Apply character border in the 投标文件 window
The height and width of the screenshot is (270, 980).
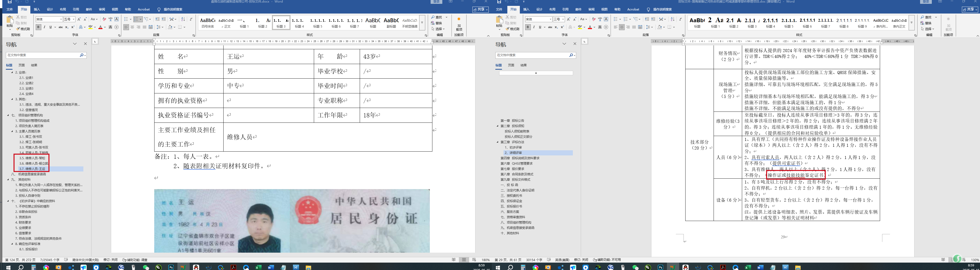click(117, 19)
